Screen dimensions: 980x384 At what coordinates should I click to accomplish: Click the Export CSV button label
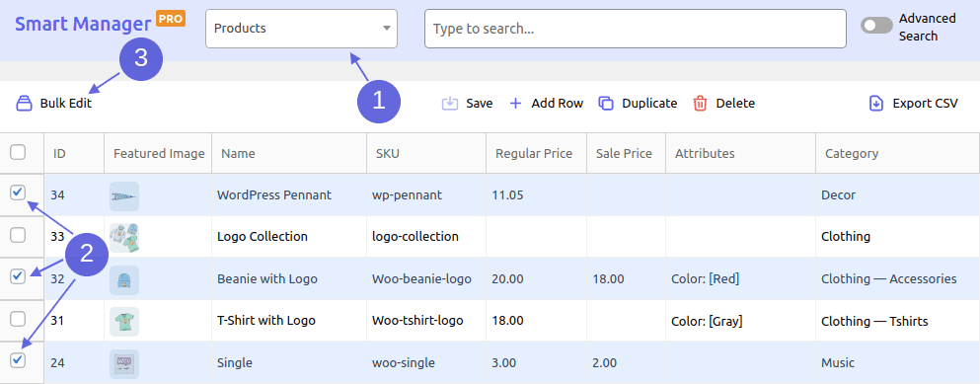click(x=925, y=104)
